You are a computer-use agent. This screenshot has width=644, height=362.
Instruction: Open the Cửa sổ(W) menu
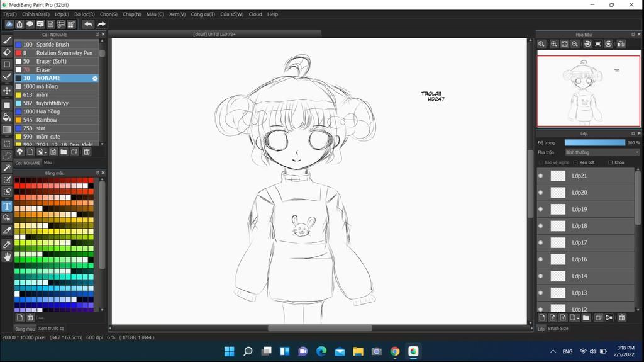pos(231,14)
